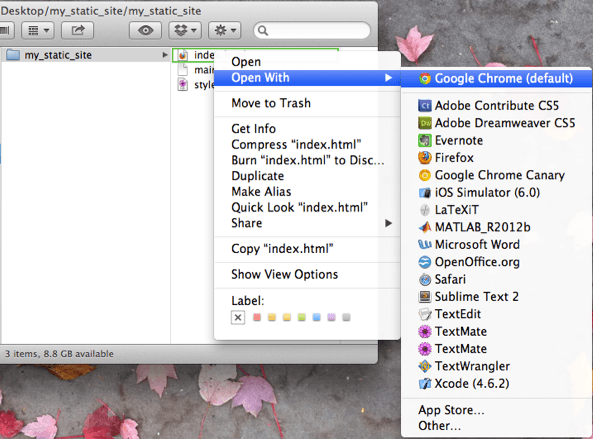The image size is (593, 439).
Task: Open the Quick Look eye toolbar button
Action: (146, 30)
